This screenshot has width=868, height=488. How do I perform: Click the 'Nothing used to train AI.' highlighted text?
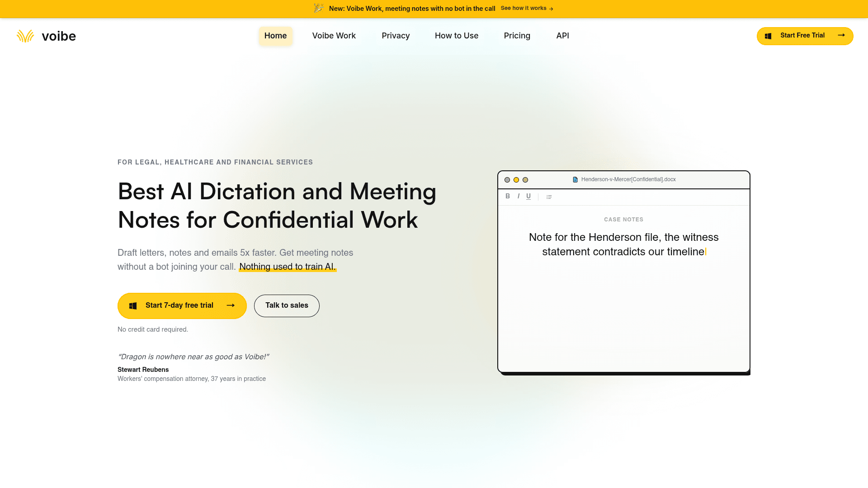point(288,267)
